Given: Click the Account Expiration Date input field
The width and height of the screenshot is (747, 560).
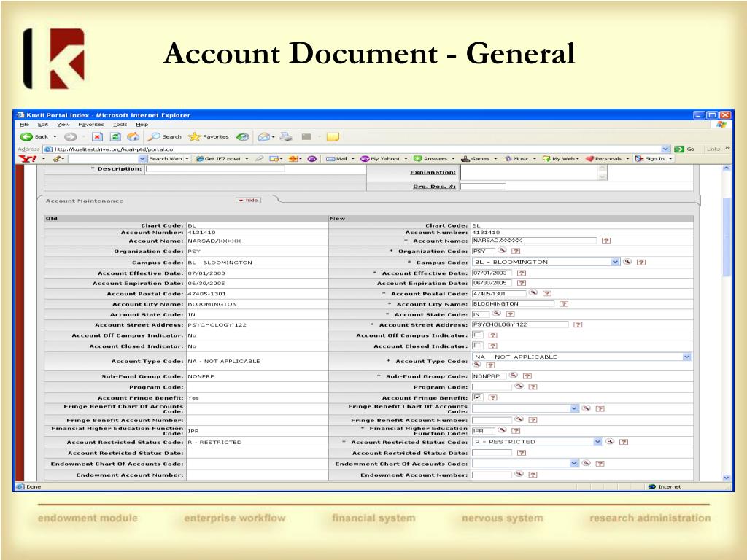Looking at the screenshot, I should 492,283.
